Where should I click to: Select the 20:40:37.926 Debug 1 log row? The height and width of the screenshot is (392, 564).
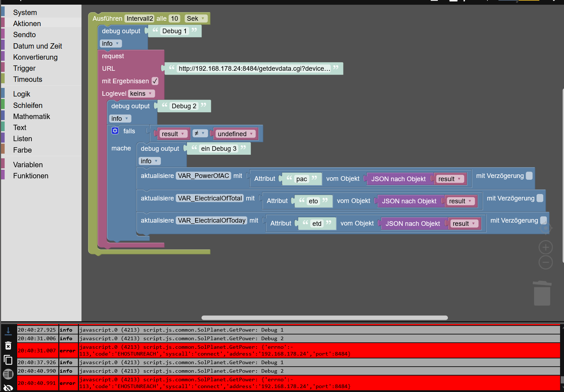pos(288,362)
